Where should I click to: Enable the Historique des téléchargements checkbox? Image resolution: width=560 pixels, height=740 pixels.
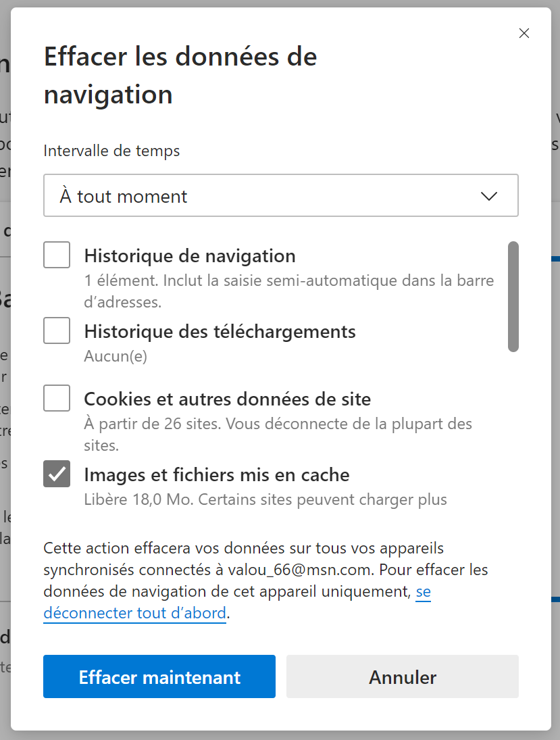coord(57,331)
